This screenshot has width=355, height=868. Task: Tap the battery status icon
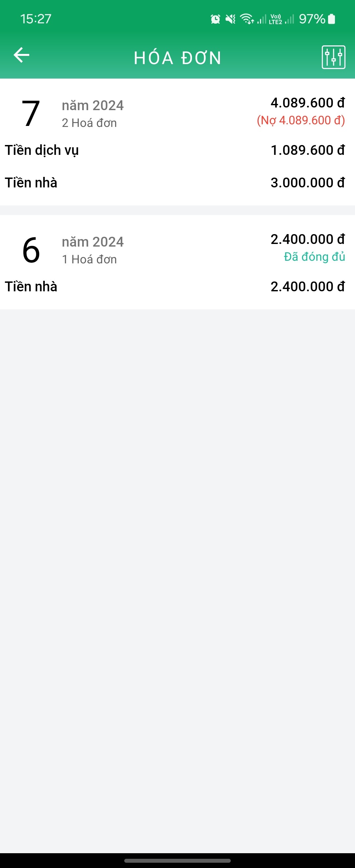(331, 19)
